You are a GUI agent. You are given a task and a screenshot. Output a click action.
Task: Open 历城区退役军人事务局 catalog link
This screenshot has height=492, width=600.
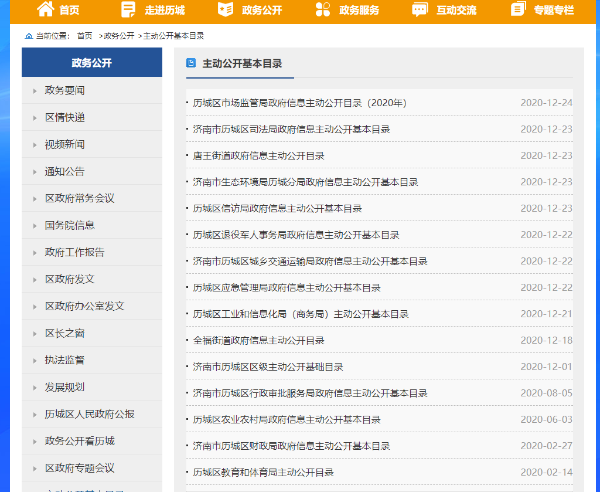pos(296,235)
